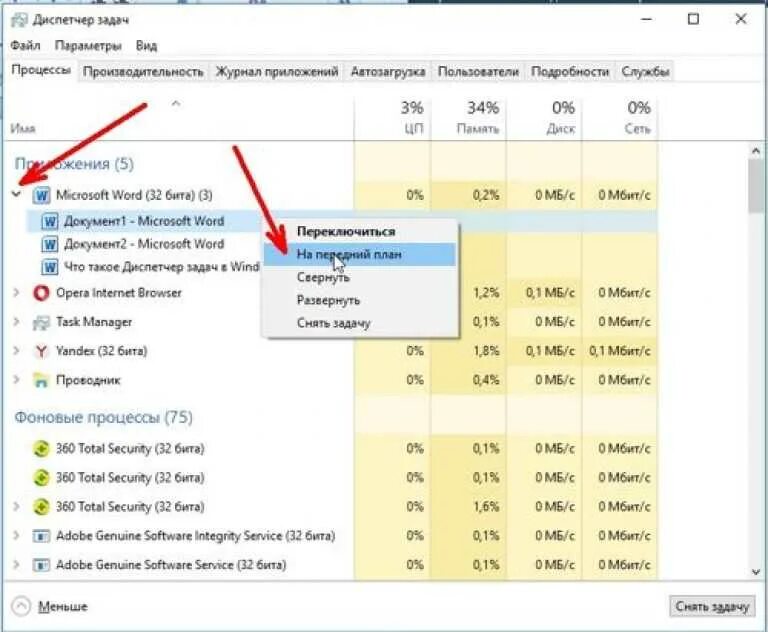Sort by the Диск column header
The width and height of the screenshot is (768, 632).
click(x=544, y=118)
